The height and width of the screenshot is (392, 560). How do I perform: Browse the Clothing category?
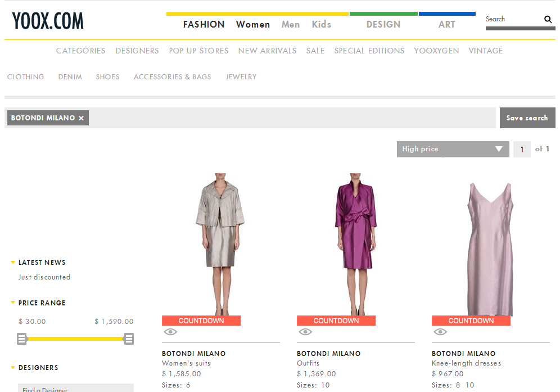click(26, 77)
